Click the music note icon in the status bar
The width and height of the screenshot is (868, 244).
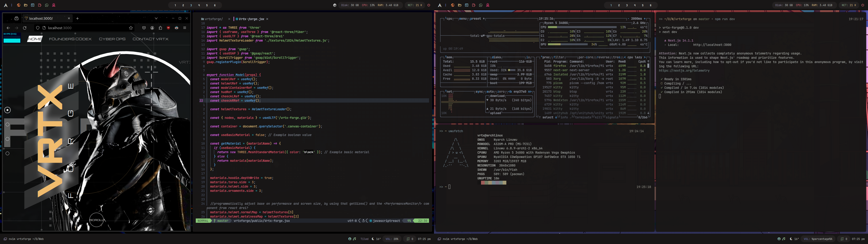click(x=354, y=239)
